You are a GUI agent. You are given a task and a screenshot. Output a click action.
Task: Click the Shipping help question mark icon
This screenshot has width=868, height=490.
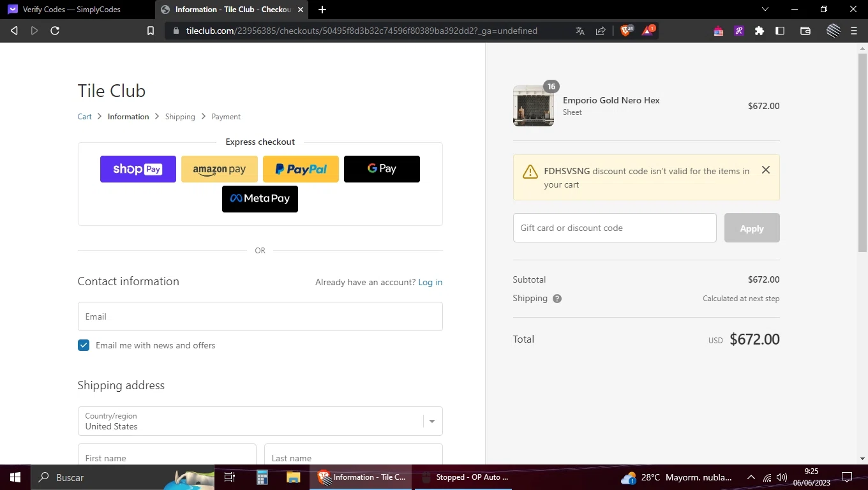coord(557,299)
